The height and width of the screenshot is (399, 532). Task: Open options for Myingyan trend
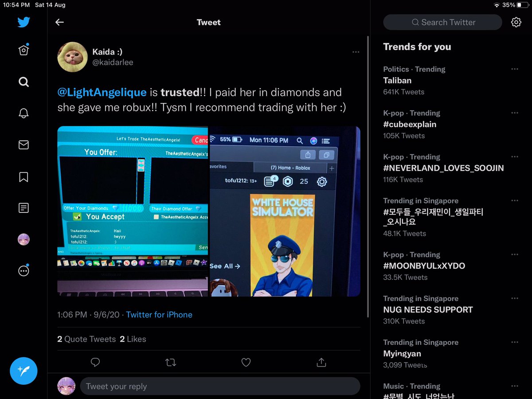(514, 343)
